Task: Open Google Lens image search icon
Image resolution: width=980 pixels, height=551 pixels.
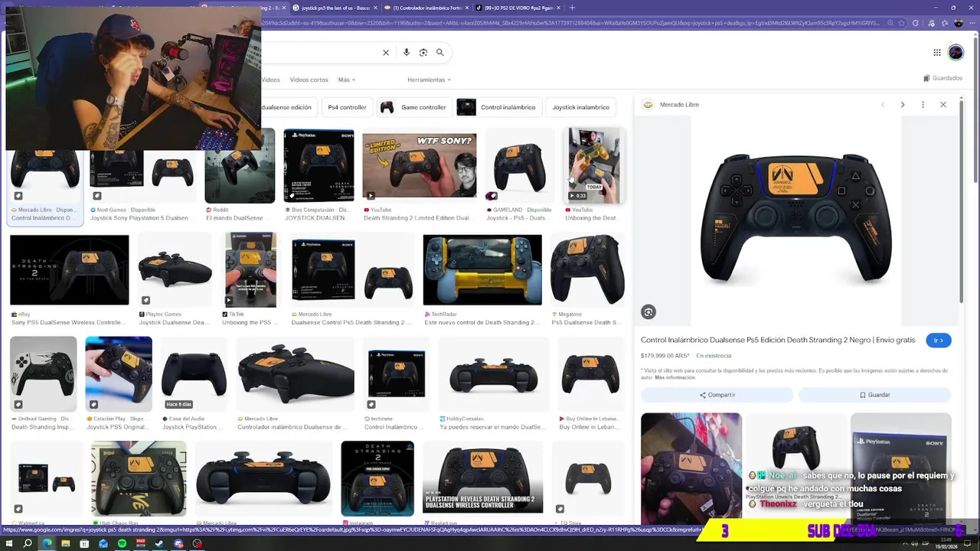Action: (x=423, y=53)
